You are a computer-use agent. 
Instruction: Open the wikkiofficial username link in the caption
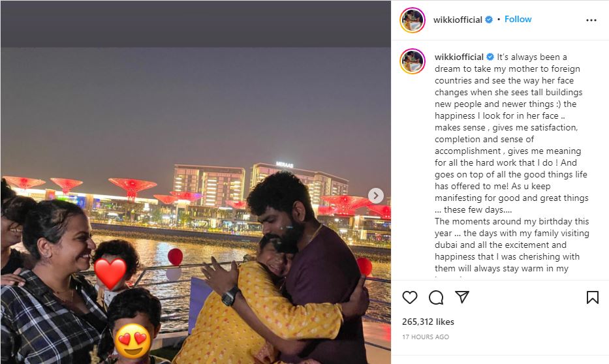coord(459,57)
